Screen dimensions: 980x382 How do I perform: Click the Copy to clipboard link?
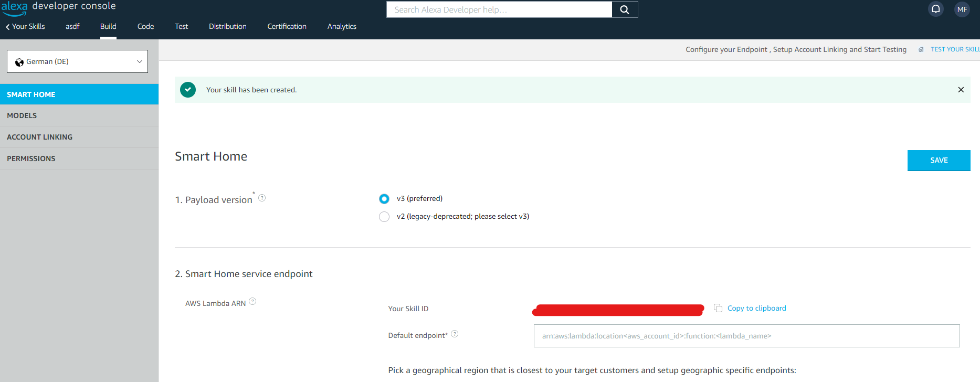point(756,308)
